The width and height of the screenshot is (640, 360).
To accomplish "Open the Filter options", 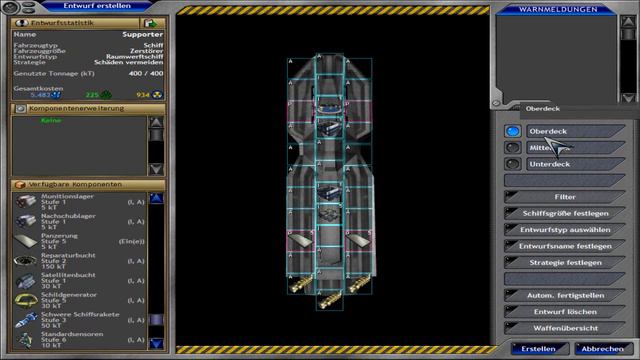I will coord(565,197).
